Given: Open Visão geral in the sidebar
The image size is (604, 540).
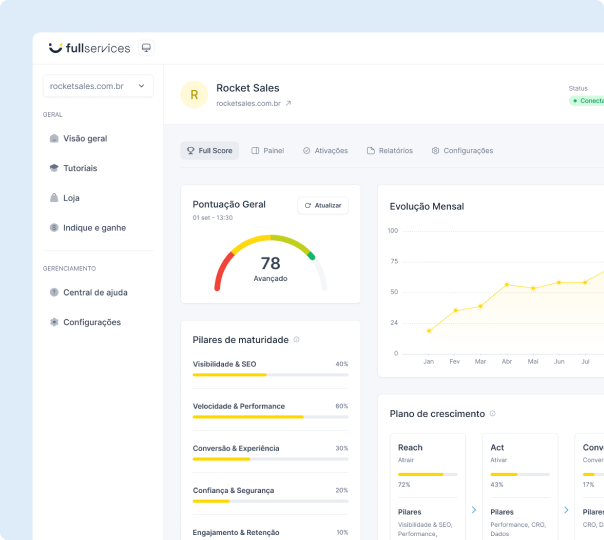Looking at the screenshot, I should pyautogui.click(x=85, y=139).
